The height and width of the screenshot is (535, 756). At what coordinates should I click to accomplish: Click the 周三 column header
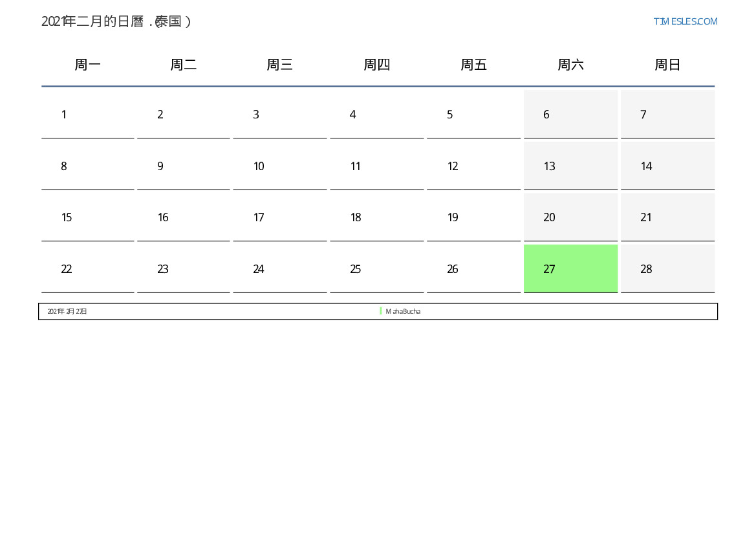[280, 65]
